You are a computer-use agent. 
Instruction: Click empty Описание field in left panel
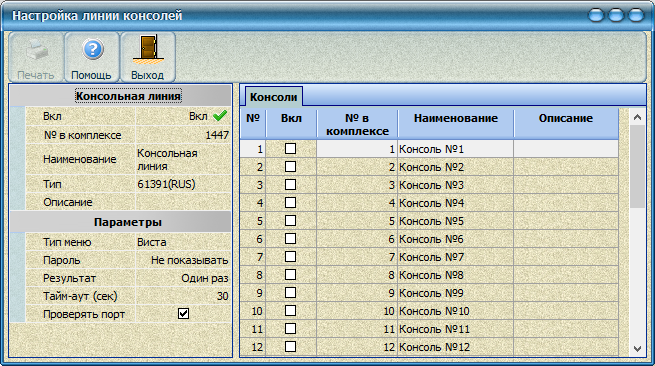point(183,202)
